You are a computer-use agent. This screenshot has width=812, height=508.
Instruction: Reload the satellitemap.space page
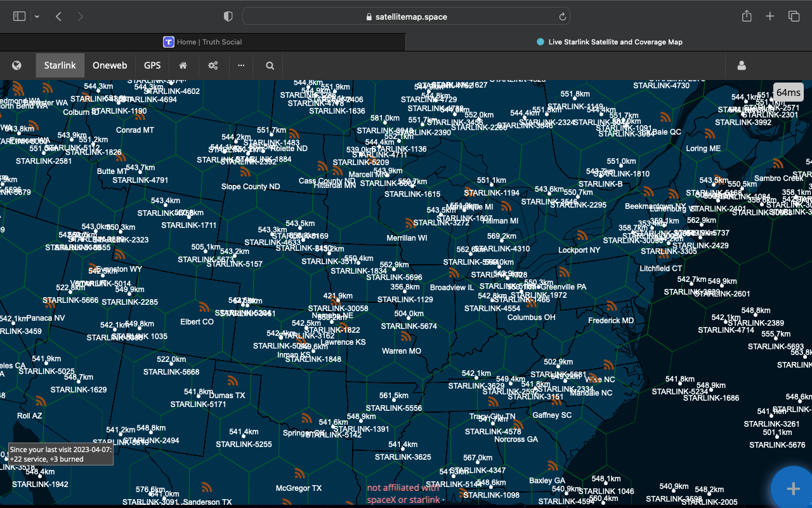562,17
